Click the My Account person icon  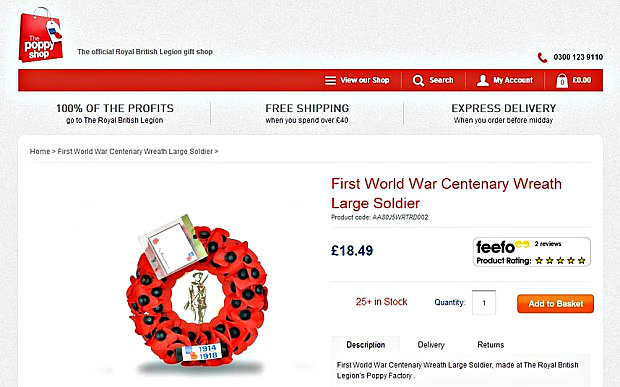pos(483,81)
